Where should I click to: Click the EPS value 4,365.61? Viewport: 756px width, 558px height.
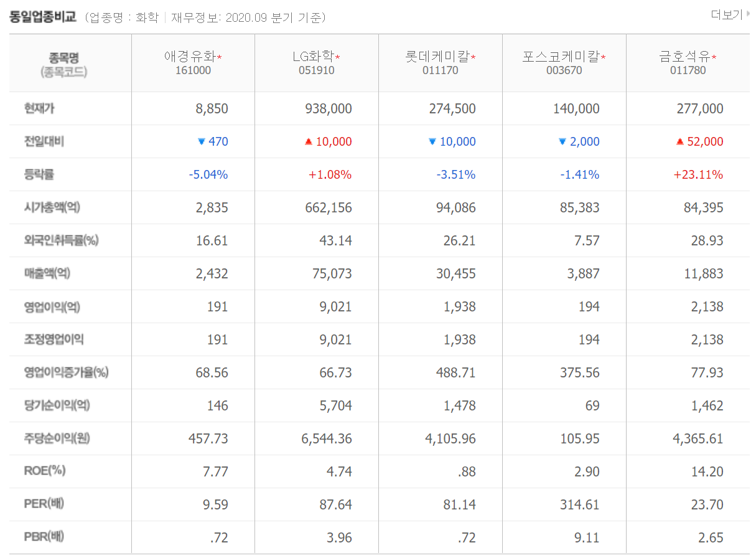[x=698, y=439]
